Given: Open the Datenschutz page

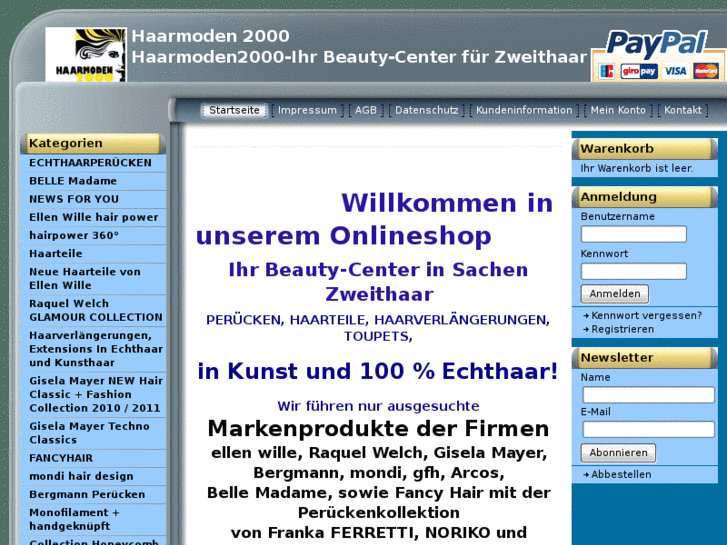Looking at the screenshot, I should coord(427,110).
